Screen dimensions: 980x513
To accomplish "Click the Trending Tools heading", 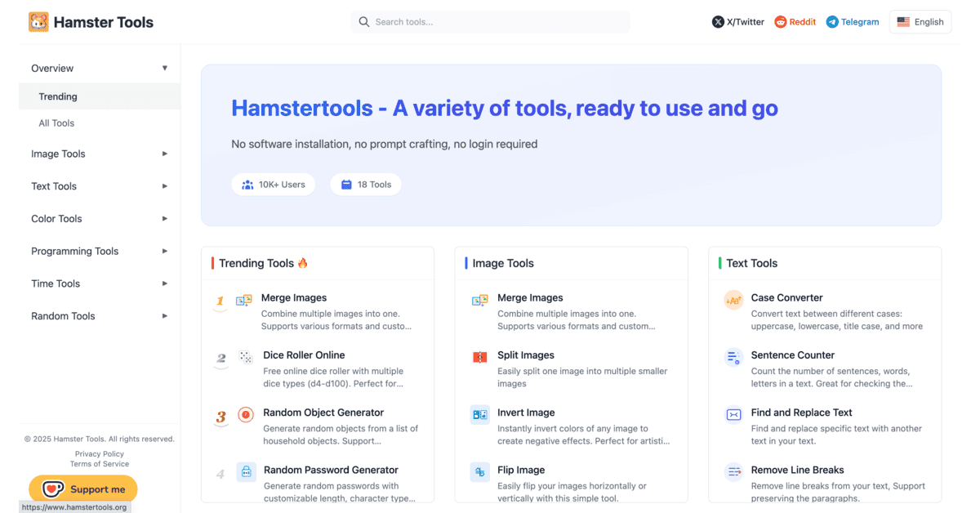I will tap(264, 263).
